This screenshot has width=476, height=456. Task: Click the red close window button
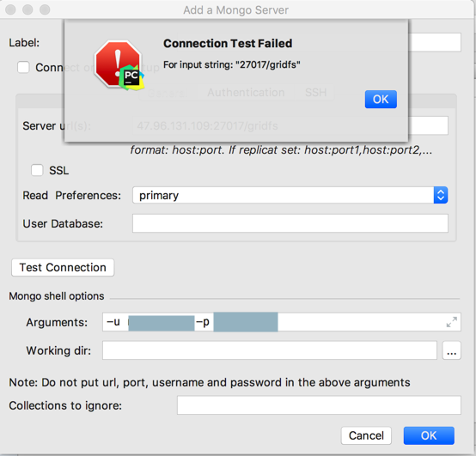click(10, 9)
